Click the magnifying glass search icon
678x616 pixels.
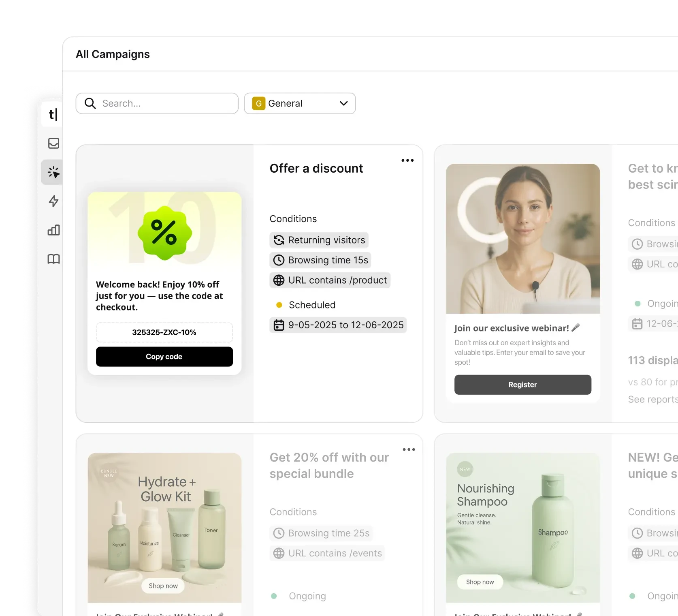tap(90, 103)
